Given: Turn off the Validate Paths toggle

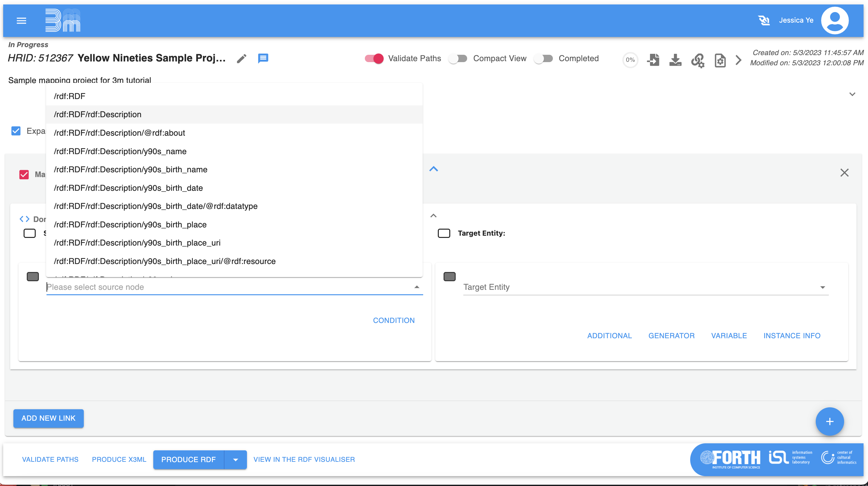Looking at the screenshot, I should pos(374,58).
